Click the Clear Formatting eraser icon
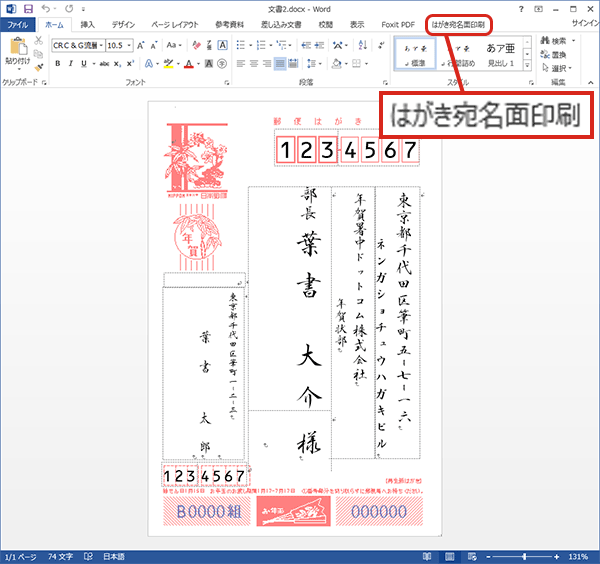600x564 pixels. (x=197, y=45)
